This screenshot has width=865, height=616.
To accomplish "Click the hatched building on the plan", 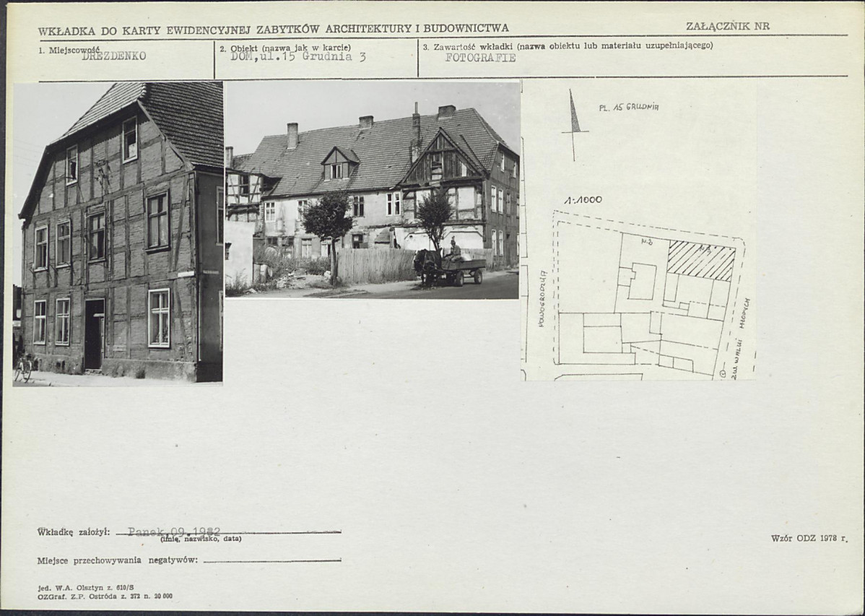I will pyautogui.click(x=701, y=261).
